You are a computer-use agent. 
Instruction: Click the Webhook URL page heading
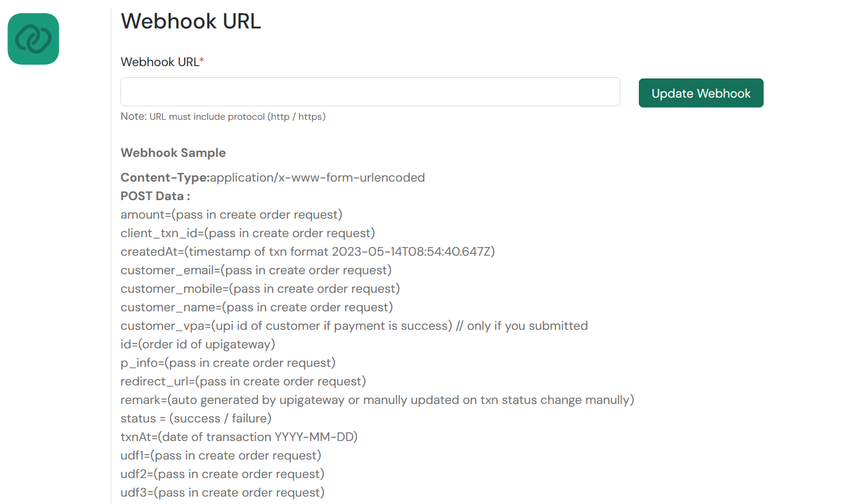click(191, 21)
